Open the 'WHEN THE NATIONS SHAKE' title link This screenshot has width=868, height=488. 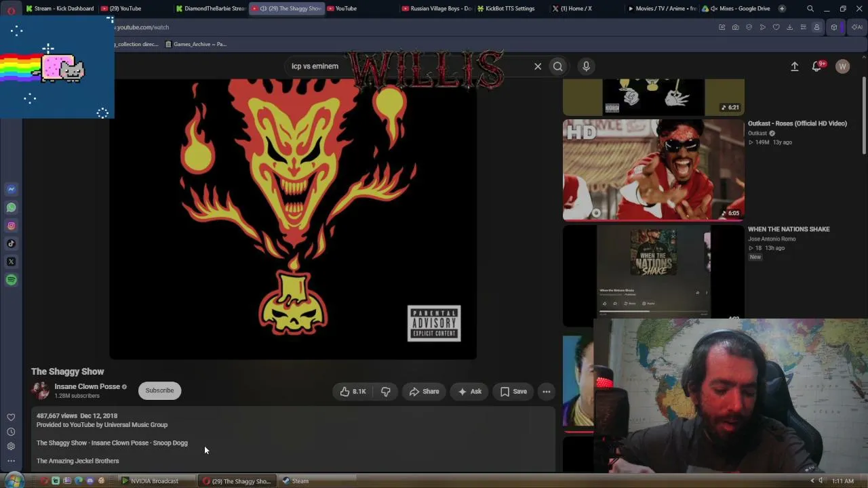coord(789,229)
